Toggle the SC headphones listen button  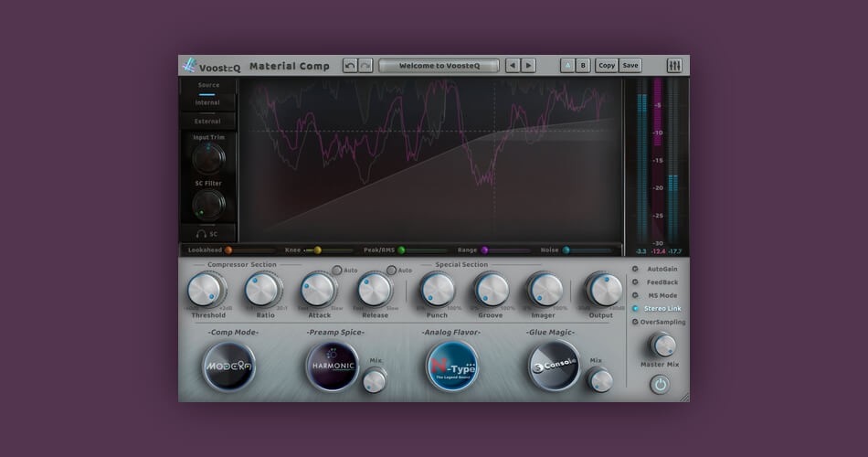tap(207, 234)
